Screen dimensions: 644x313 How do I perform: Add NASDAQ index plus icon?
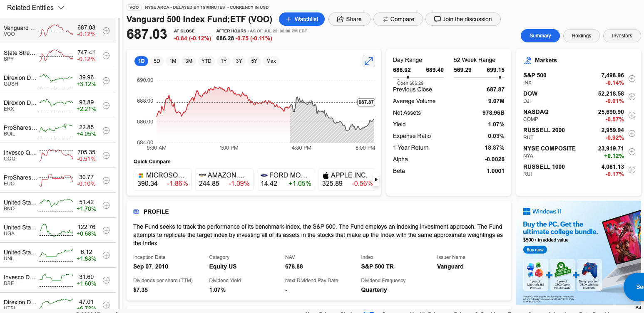(x=632, y=115)
